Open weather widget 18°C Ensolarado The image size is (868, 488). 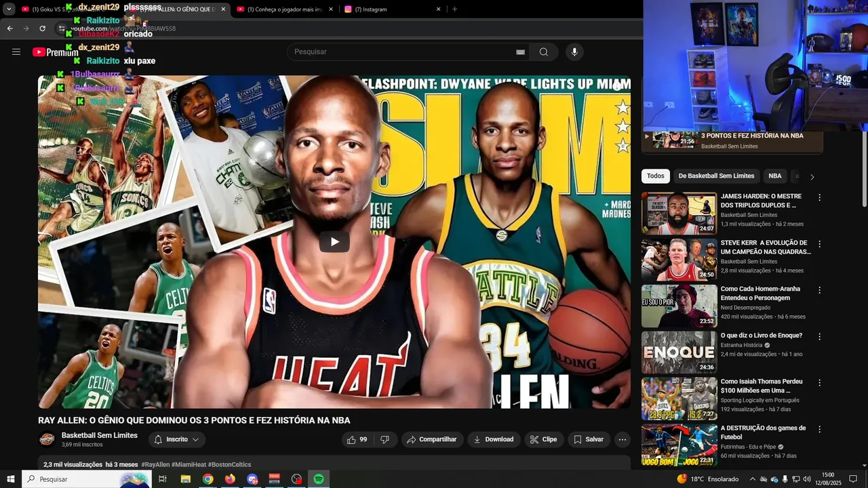[x=707, y=479]
